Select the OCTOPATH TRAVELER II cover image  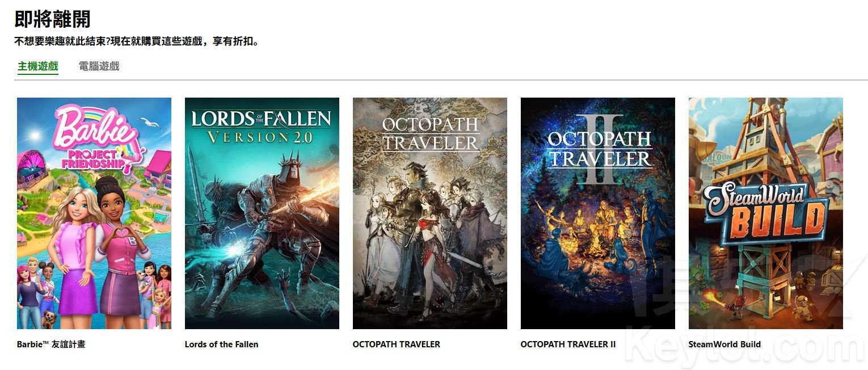coord(598,213)
